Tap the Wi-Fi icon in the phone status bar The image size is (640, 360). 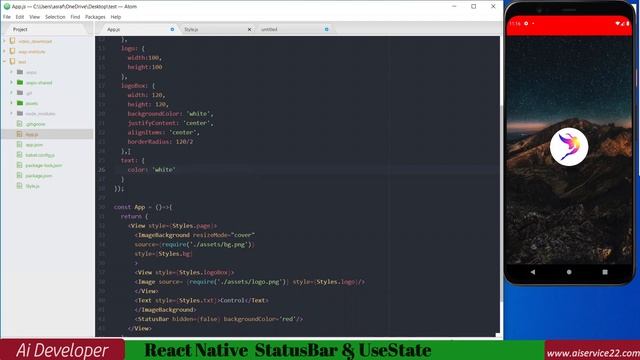[618, 24]
